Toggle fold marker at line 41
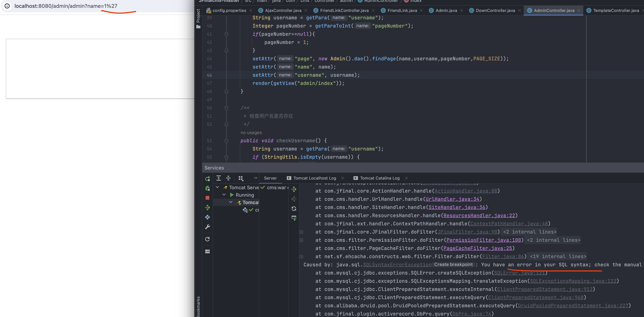 226,34
